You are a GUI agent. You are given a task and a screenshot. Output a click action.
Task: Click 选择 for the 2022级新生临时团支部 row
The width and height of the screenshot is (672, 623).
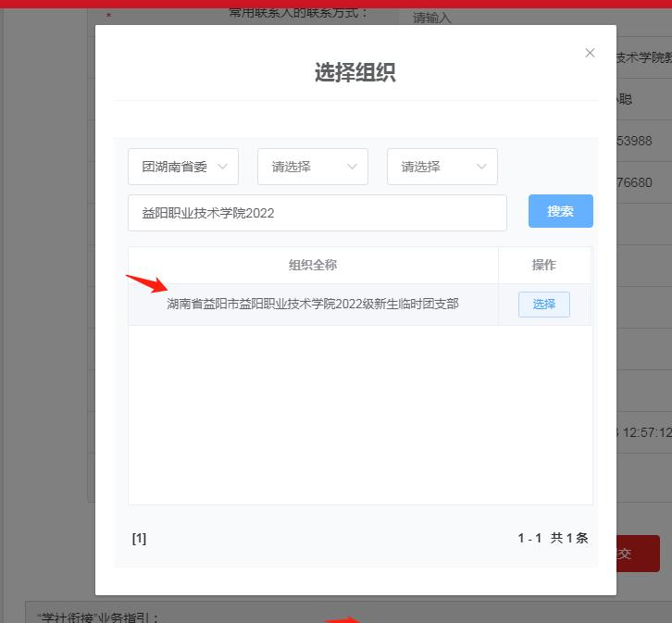click(x=544, y=305)
